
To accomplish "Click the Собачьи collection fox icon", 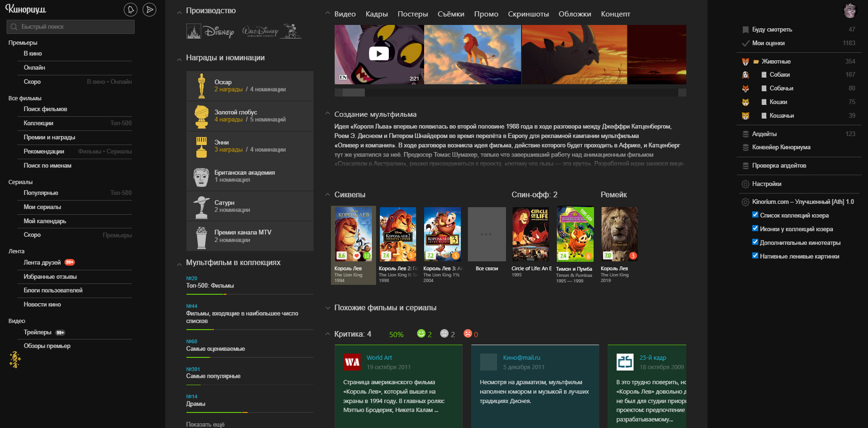I will click(x=746, y=89).
